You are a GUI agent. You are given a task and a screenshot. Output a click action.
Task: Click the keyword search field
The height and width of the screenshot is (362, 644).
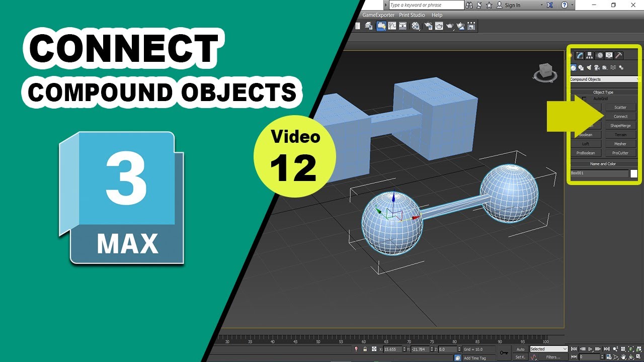tap(426, 5)
